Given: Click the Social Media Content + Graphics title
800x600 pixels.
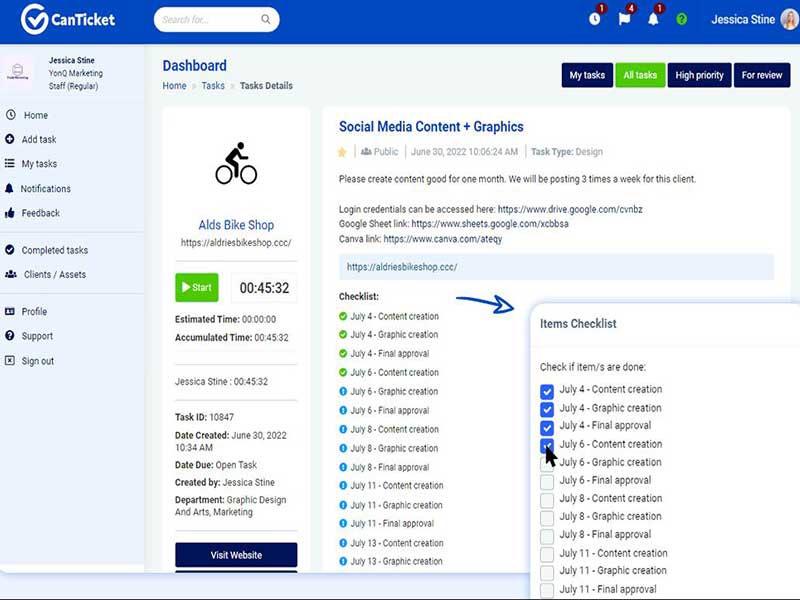Looking at the screenshot, I should [431, 127].
